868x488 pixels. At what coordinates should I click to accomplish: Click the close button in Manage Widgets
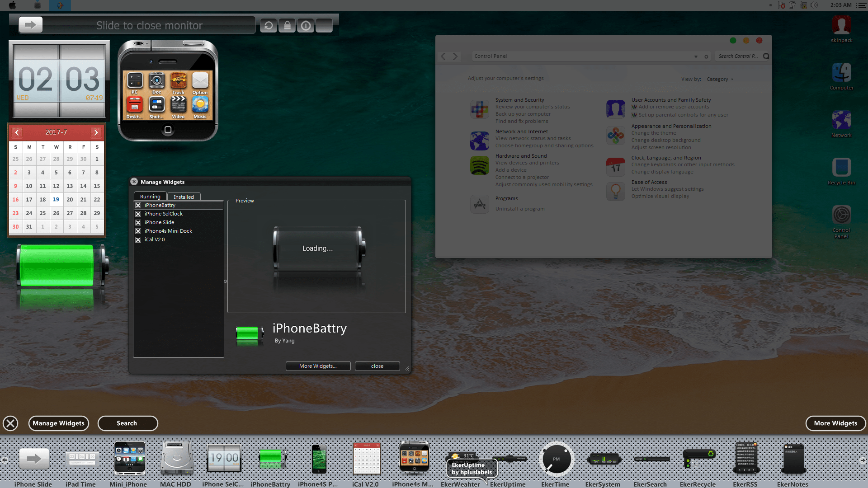tap(377, 366)
